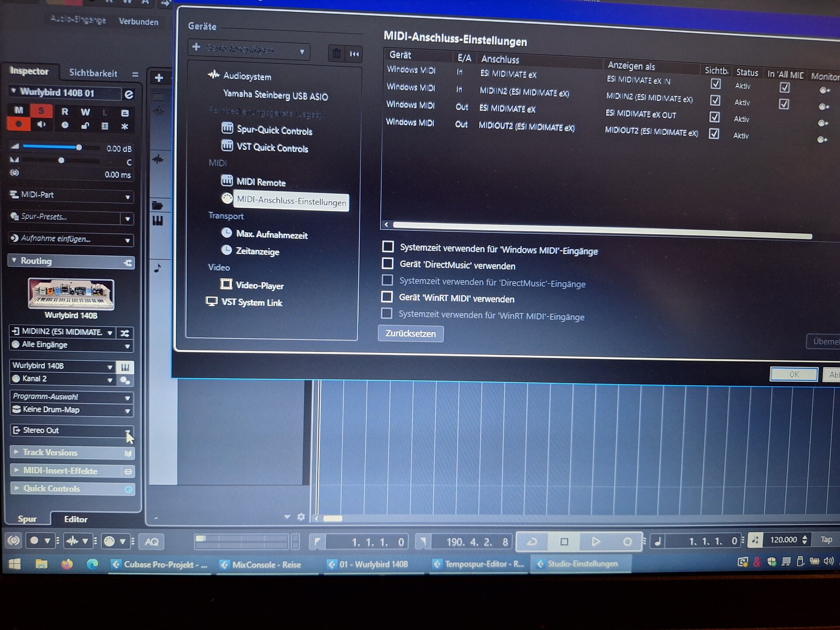Toggle Sichtb. checkbox for MIDIIN2 row
This screenshot has width=840, height=630.
tap(715, 100)
